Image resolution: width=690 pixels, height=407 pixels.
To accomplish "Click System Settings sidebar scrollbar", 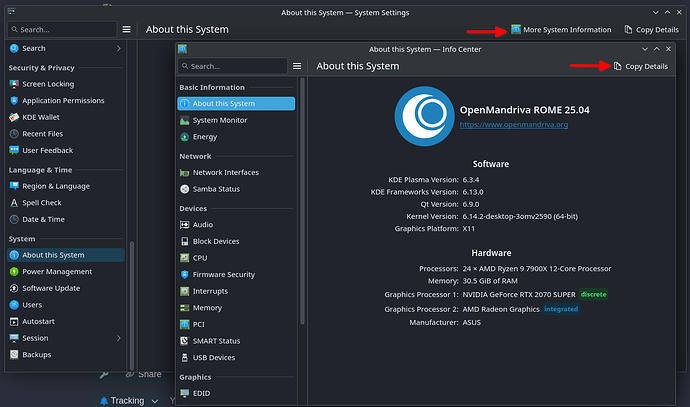I will tap(132, 306).
